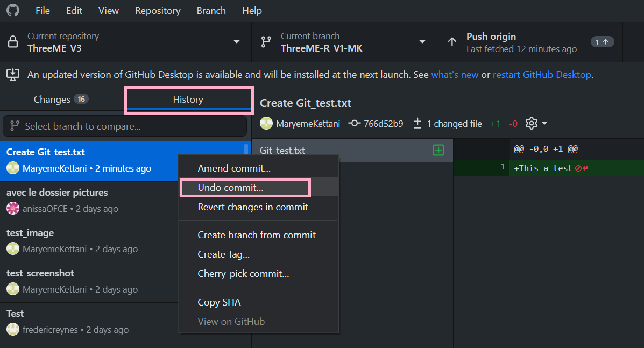Image resolution: width=644 pixels, height=348 pixels.
Task: Click anissaOFCE avatar icon
Action: pos(13,209)
